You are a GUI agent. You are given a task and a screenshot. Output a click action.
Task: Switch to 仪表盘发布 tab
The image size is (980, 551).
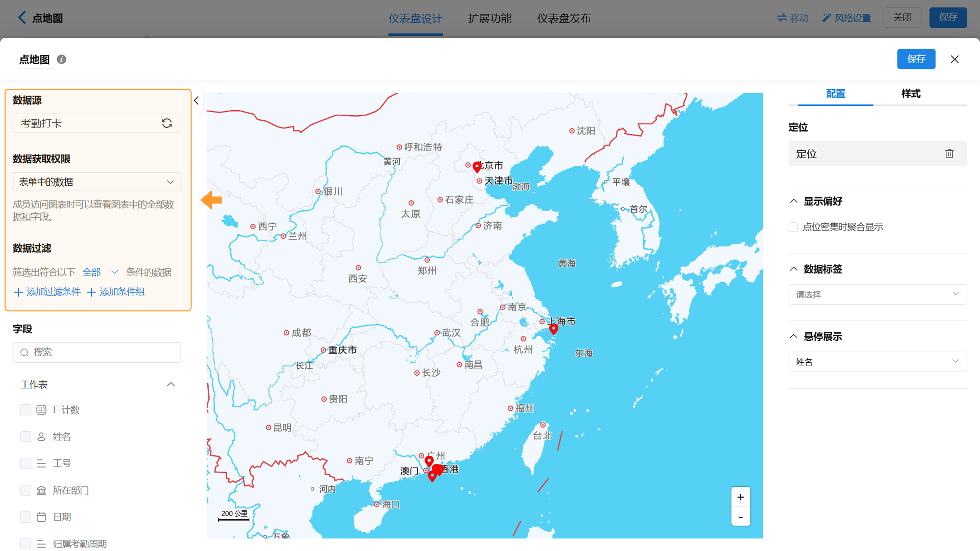tap(564, 18)
